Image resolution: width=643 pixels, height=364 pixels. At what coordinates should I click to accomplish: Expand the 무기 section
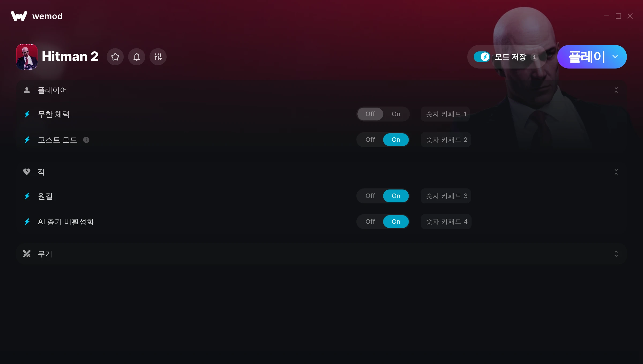[616, 254]
